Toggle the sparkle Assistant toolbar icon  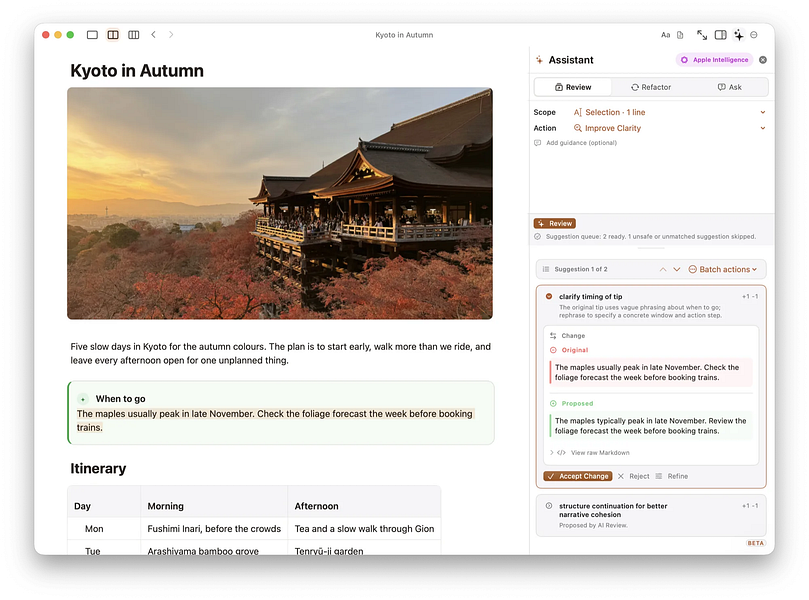(x=739, y=35)
